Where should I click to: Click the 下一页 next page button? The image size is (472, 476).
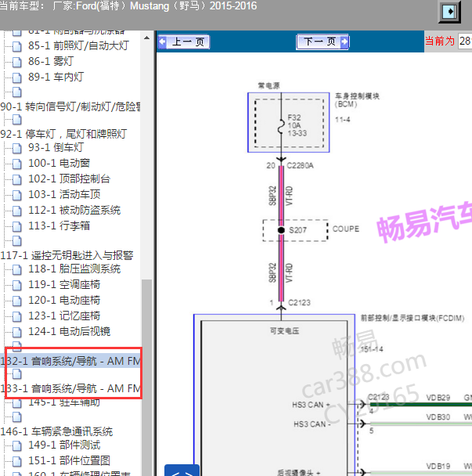pos(322,41)
